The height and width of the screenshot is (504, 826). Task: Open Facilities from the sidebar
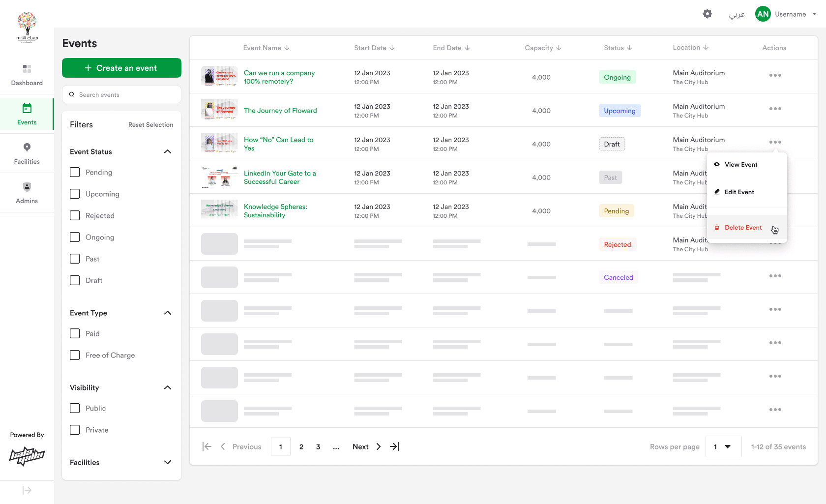pyautogui.click(x=27, y=153)
